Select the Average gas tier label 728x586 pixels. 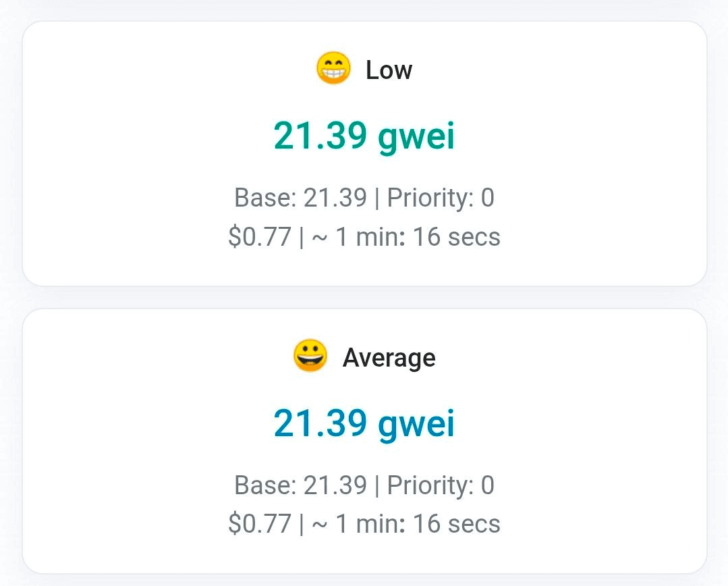[389, 357]
